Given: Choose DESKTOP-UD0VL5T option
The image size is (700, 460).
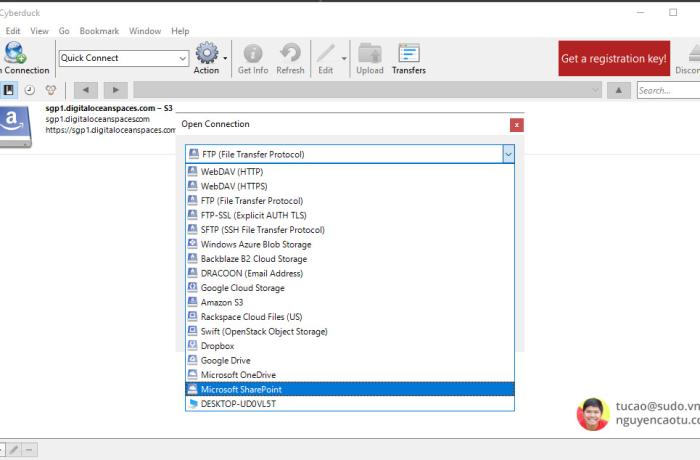Looking at the screenshot, I should 350,404.
